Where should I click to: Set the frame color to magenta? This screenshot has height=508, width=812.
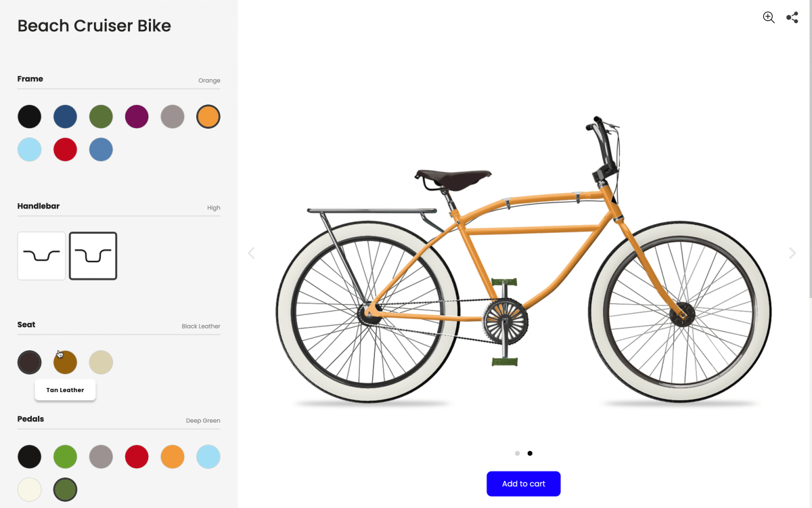pyautogui.click(x=137, y=117)
